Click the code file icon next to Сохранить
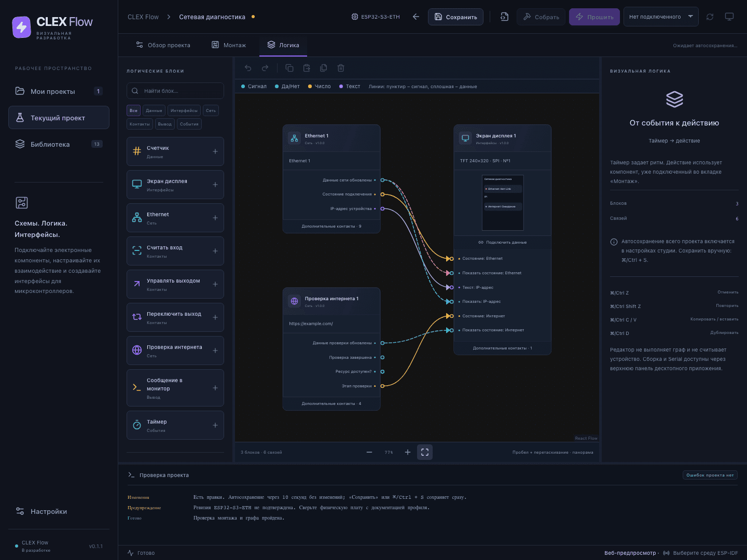747x560 pixels. (504, 17)
